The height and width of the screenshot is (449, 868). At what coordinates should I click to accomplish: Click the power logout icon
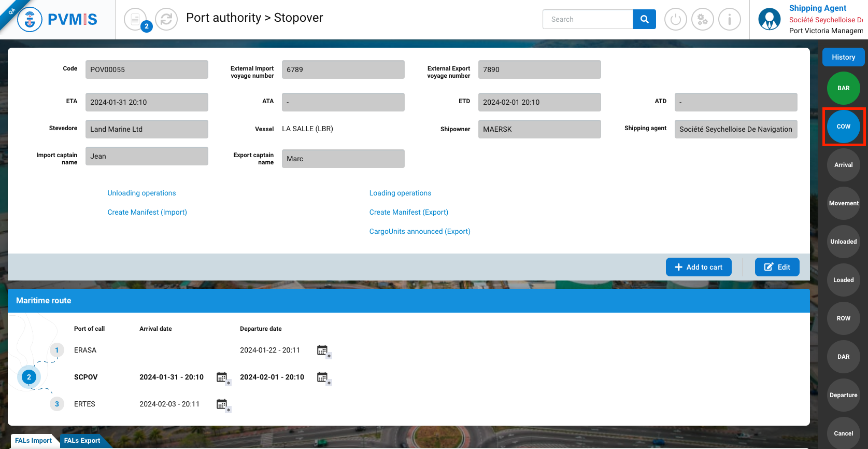pos(675,20)
